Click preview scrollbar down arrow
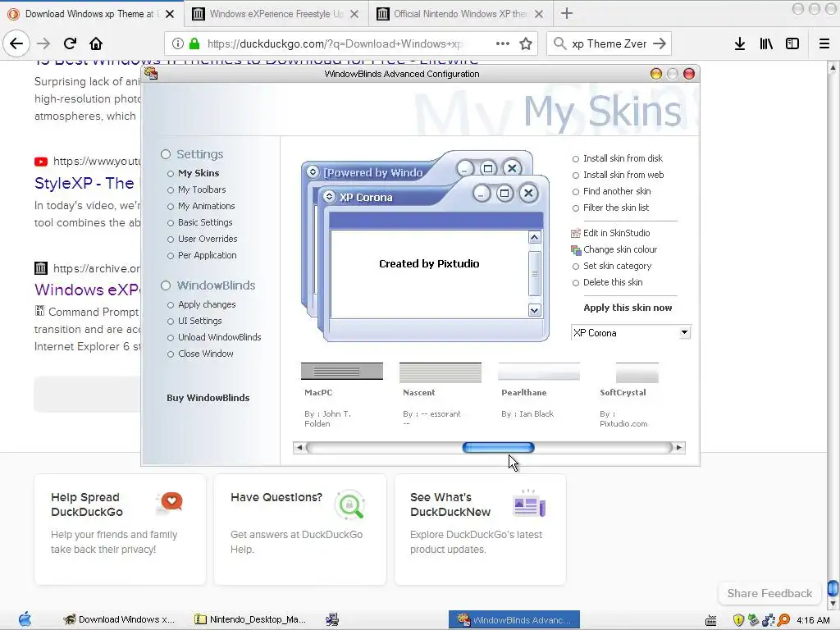This screenshot has height=630, width=840. point(535,310)
